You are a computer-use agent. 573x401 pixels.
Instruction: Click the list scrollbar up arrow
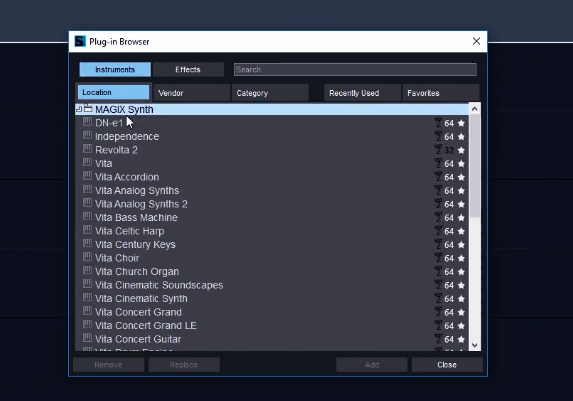coord(475,109)
